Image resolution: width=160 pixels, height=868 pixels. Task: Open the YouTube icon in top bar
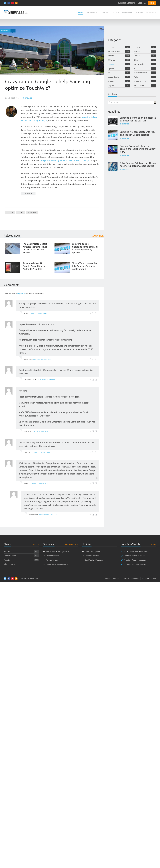tap(12, 3)
